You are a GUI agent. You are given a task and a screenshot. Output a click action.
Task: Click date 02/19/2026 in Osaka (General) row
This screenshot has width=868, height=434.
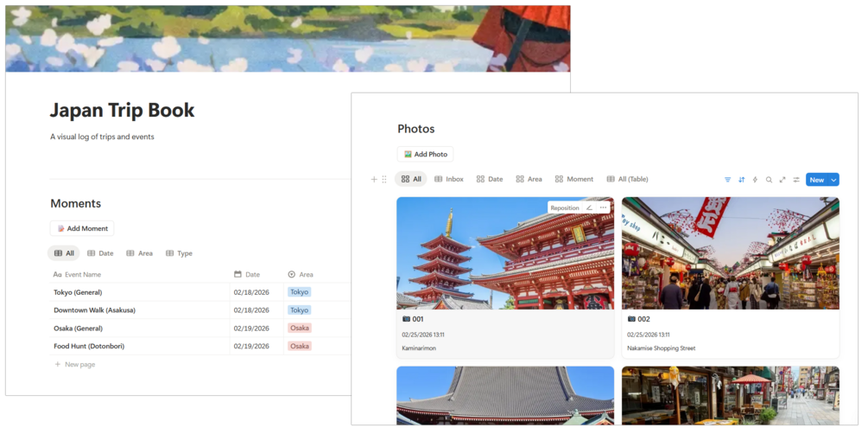coord(251,329)
